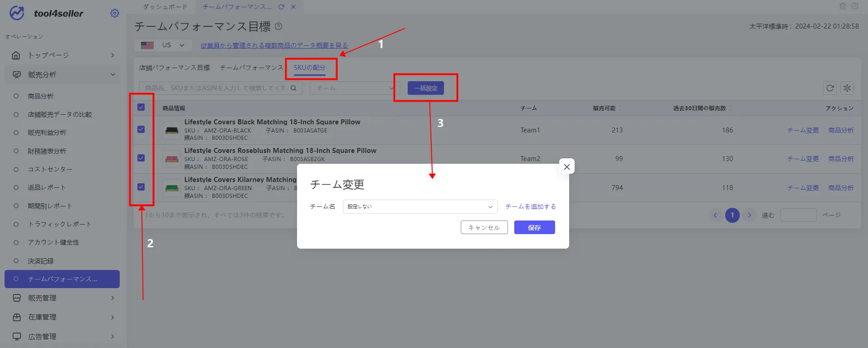
Task: Click the 一括設定 batch button
Action: (x=426, y=88)
